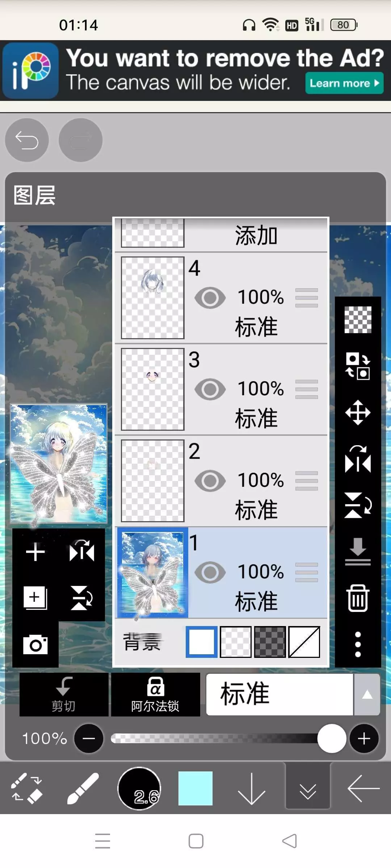Click the Learn more ad button
391x868 pixels.
point(344,83)
